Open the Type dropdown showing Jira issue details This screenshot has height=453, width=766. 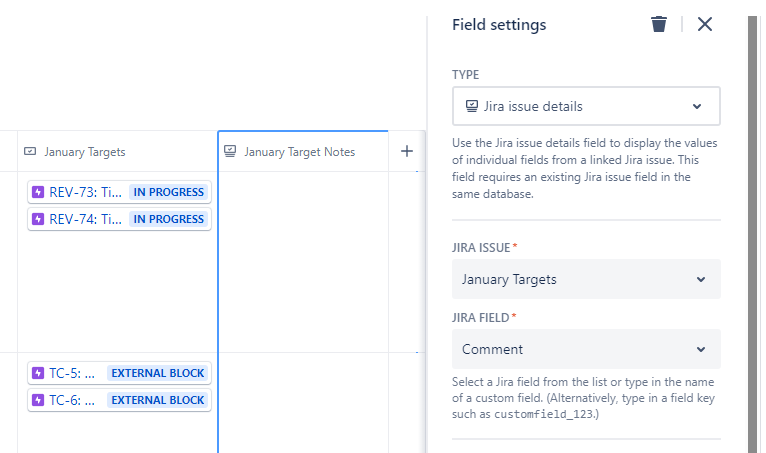click(586, 106)
